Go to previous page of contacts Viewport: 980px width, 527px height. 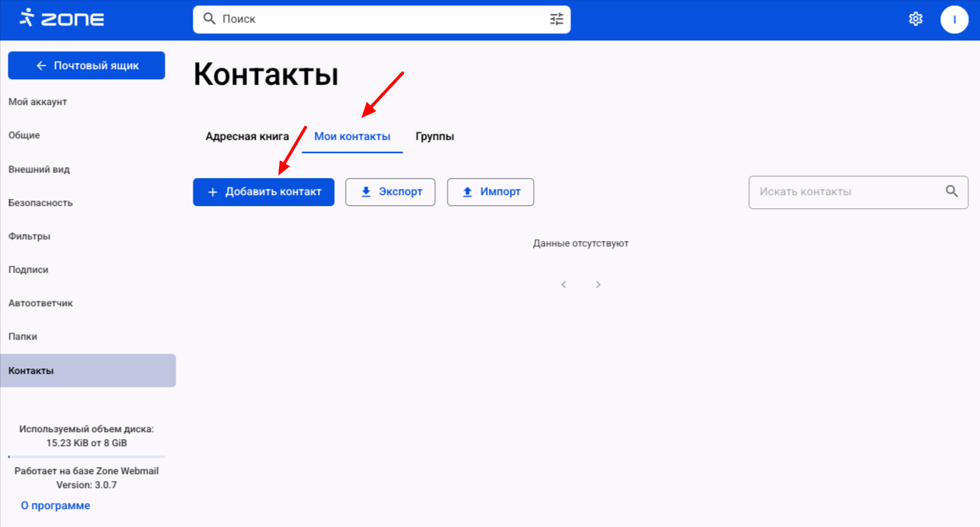(x=563, y=284)
